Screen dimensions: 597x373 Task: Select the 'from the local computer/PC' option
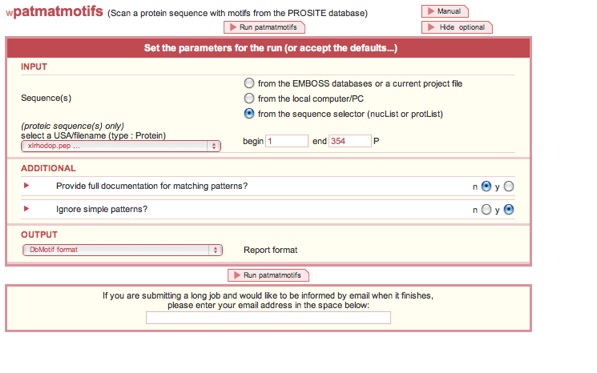(249, 98)
